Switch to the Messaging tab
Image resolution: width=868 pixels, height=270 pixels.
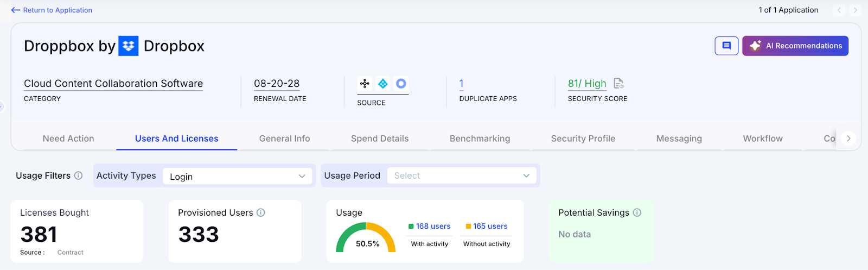(679, 139)
